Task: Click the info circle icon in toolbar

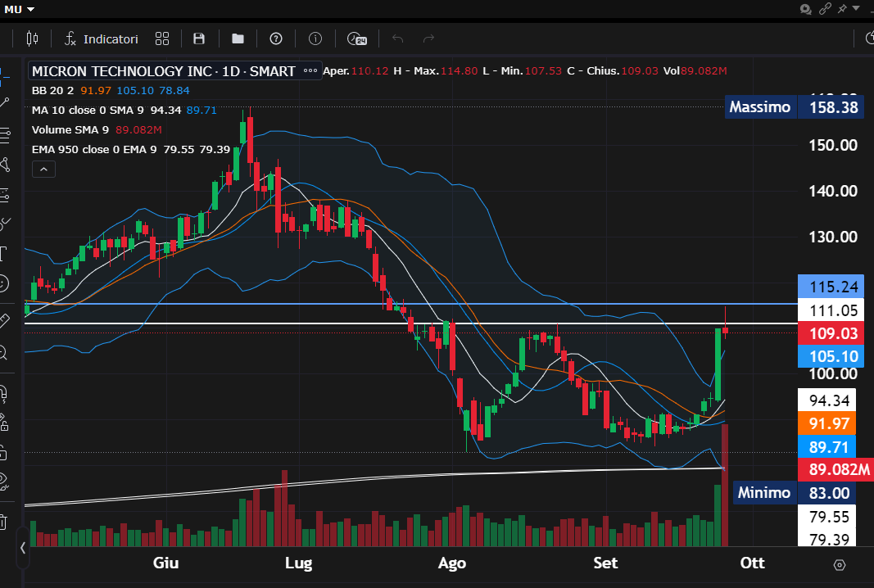Action: [315, 38]
